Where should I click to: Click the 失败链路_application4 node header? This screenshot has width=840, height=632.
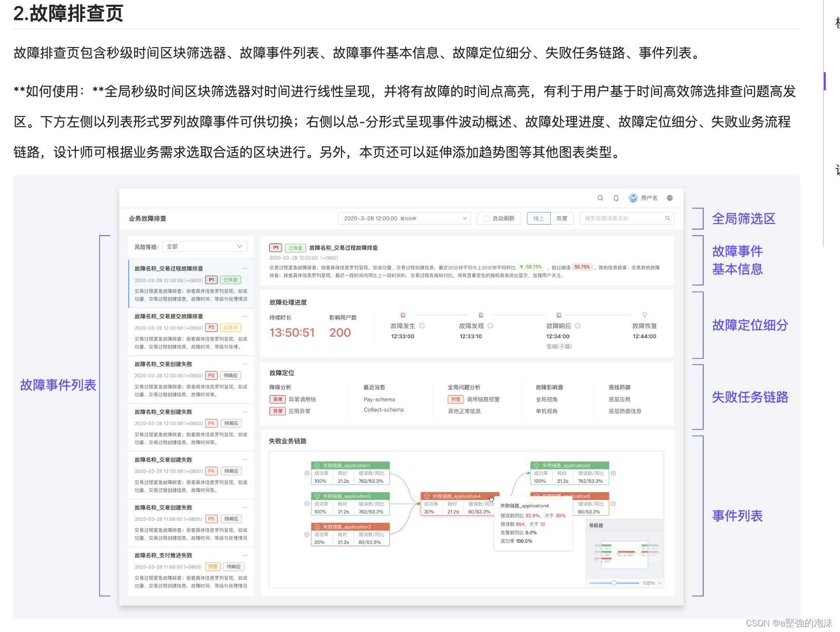(x=460, y=496)
